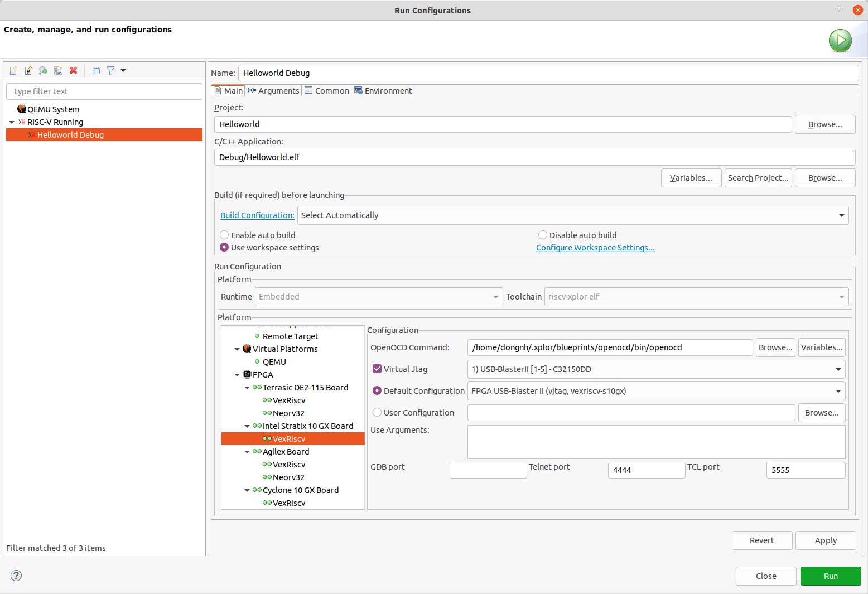This screenshot has width=868, height=594.
Task: Switch to the Common tab
Action: (326, 90)
